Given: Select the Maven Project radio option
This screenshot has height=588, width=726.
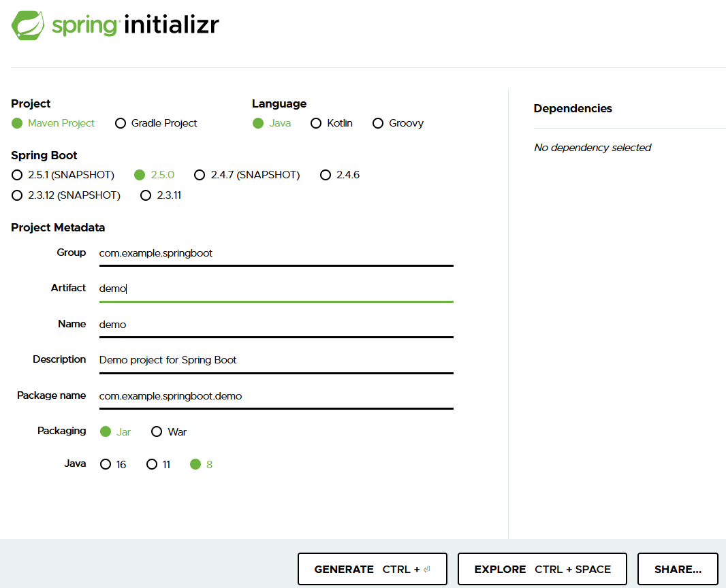Looking at the screenshot, I should tap(53, 123).
